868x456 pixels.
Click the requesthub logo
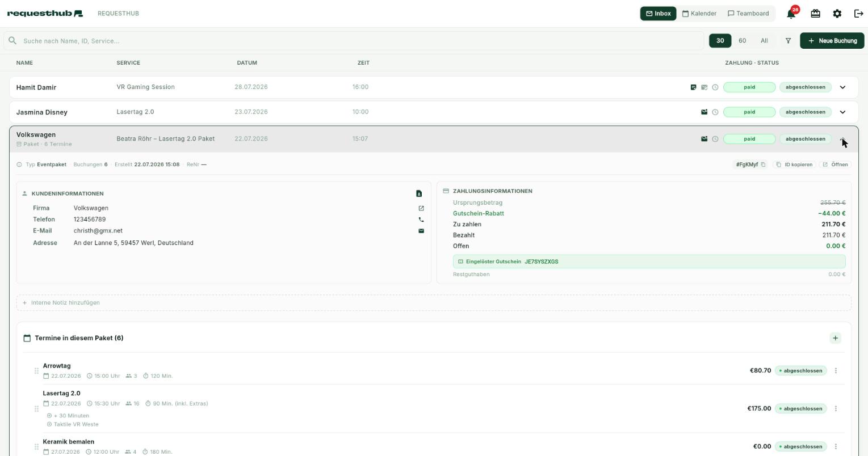click(45, 13)
